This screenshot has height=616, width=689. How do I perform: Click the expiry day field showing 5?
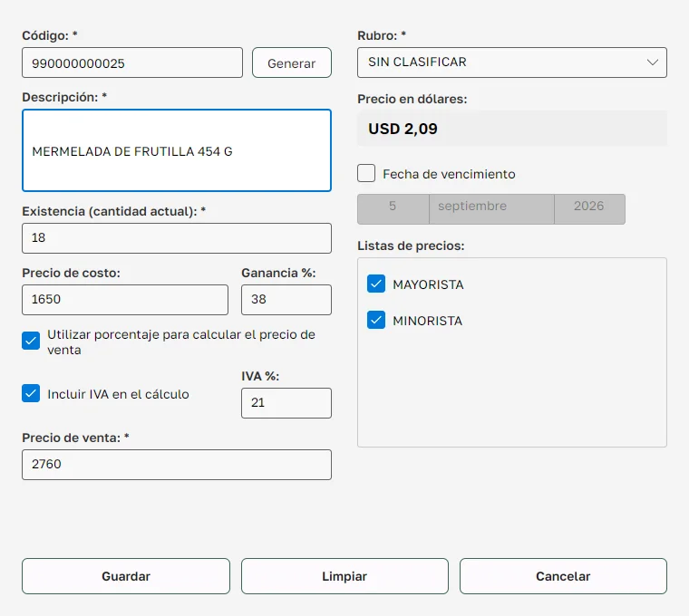(393, 209)
